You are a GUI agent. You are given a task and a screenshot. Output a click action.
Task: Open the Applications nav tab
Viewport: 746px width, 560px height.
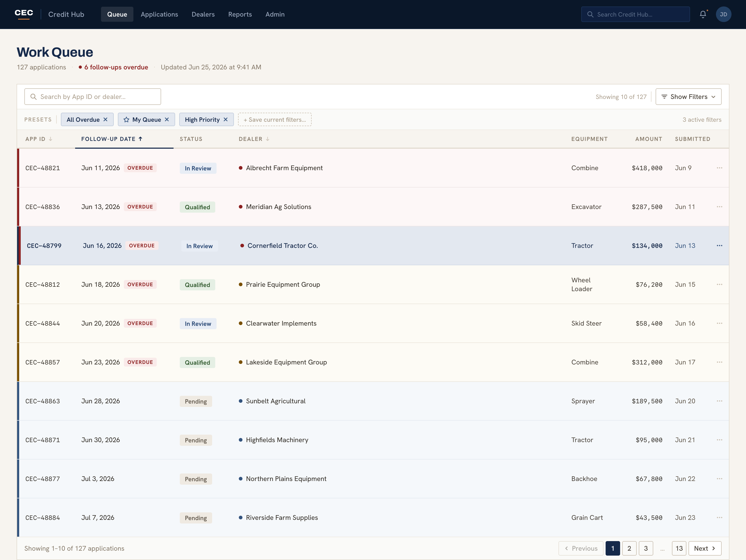pyautogui.click(x=159, y=15)
